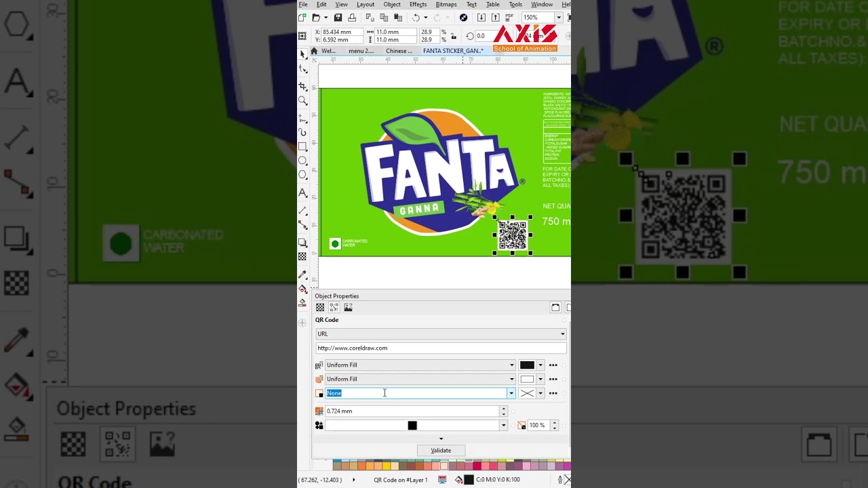Open pixel fill more options ellipsis
The width and height of the screenshot is (868, 488).
tap(553, 365)
